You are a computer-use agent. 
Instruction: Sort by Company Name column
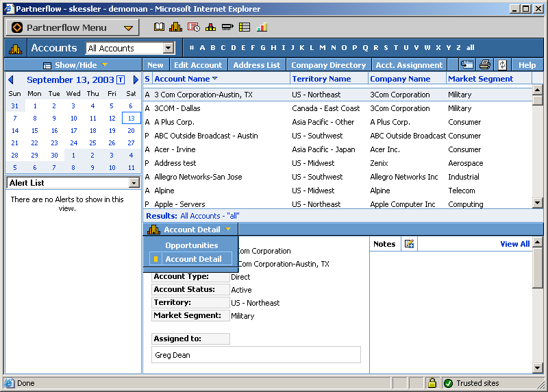[400, 79]
